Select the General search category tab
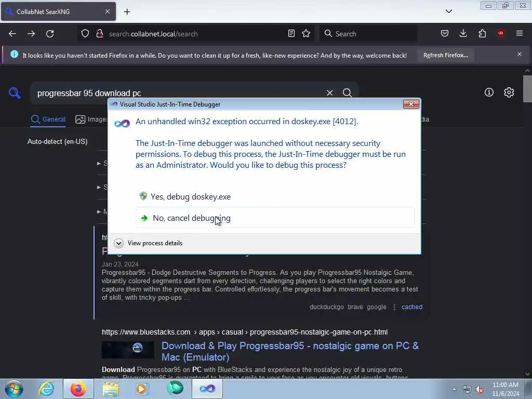This screenshot has width=532, height=399. [x=48, y=119]
